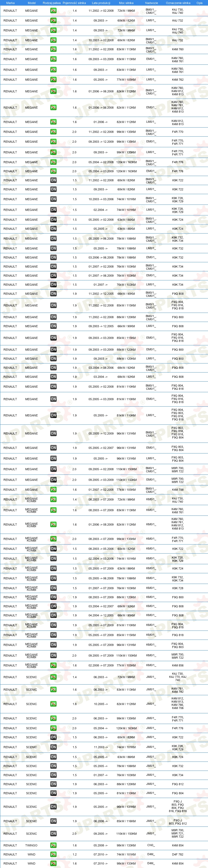Select the 85kW / 116KM power cell
Image resolution: width=208 pixels, height=868 pixels.
(x=126, y=821)
